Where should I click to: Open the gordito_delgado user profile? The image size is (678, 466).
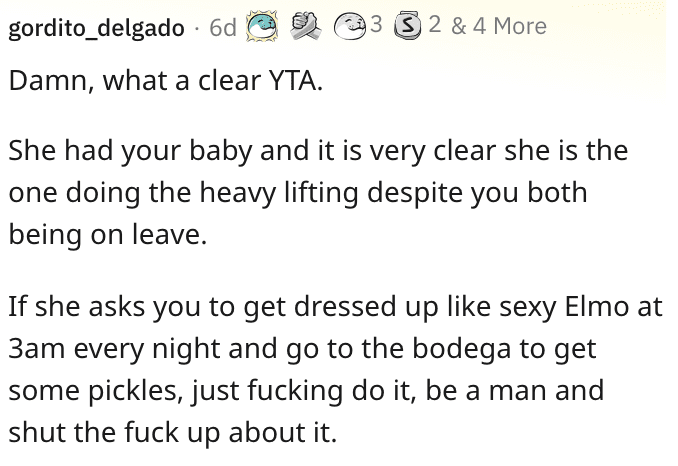pyautogui.click(x=96, y=27)
